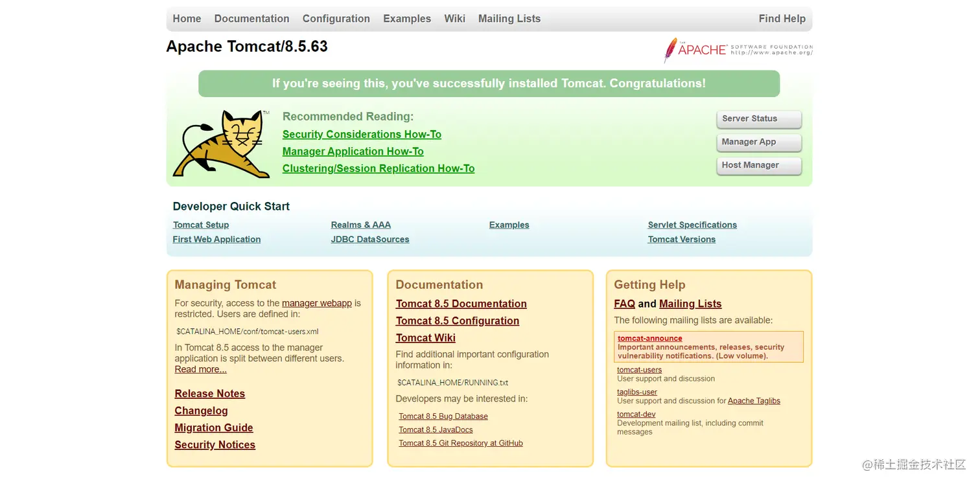Open the Migration Guide link
Image resolution: width=980 pixels, height=485 pixels.
(214, 427)
